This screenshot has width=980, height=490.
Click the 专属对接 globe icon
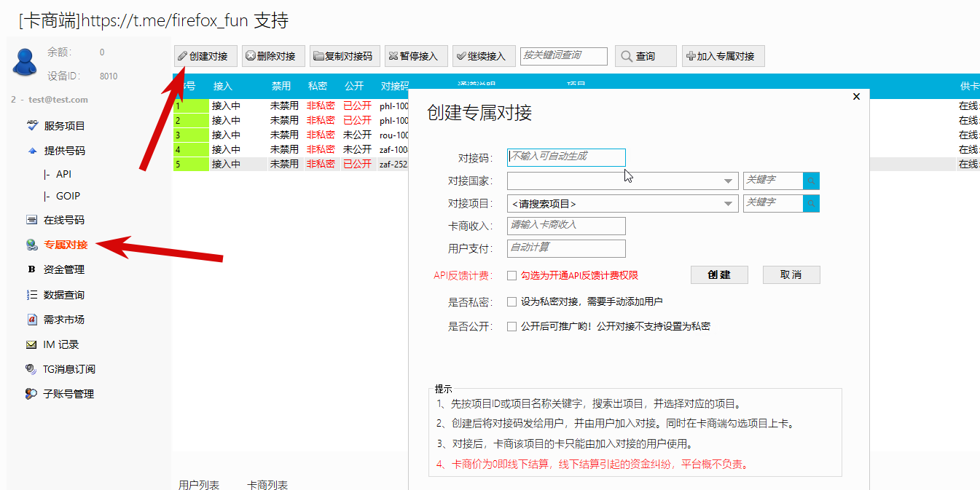coord(31,245)
